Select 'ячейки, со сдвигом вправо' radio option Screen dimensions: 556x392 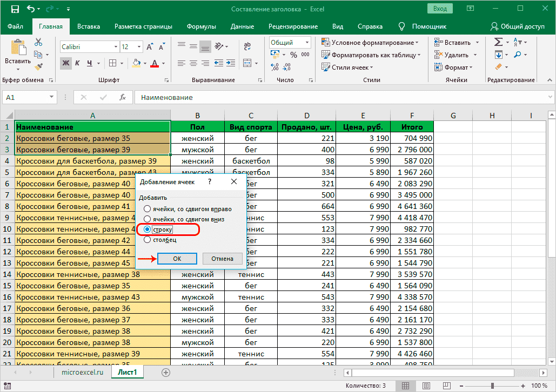[146, 209]
